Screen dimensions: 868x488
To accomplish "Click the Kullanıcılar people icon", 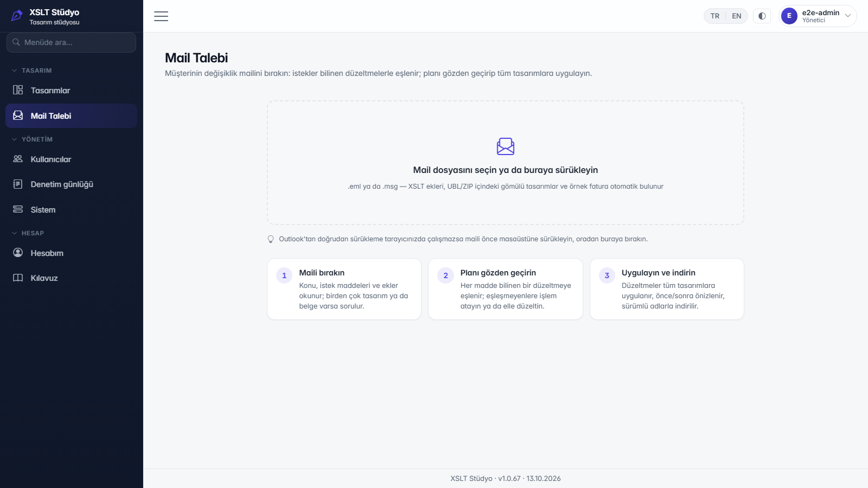I will pyautogui.click(x=18, y=159).
